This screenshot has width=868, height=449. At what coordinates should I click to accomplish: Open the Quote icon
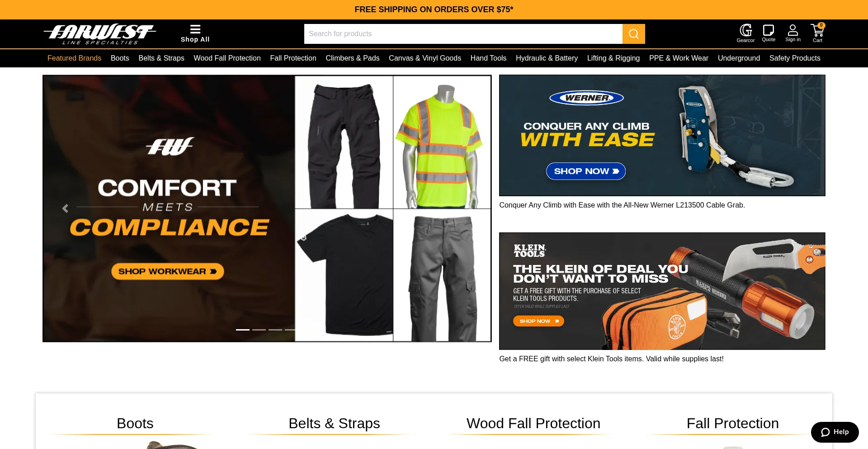click(769, 33)
